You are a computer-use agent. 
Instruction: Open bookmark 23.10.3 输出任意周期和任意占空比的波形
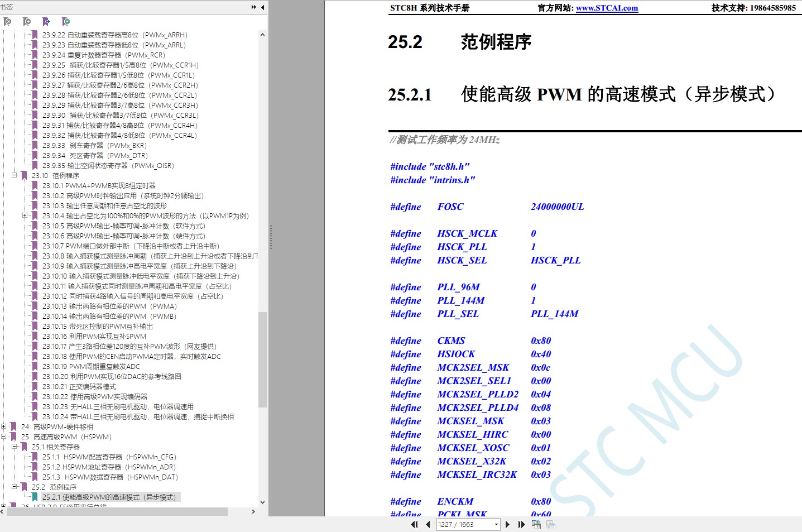104,205
